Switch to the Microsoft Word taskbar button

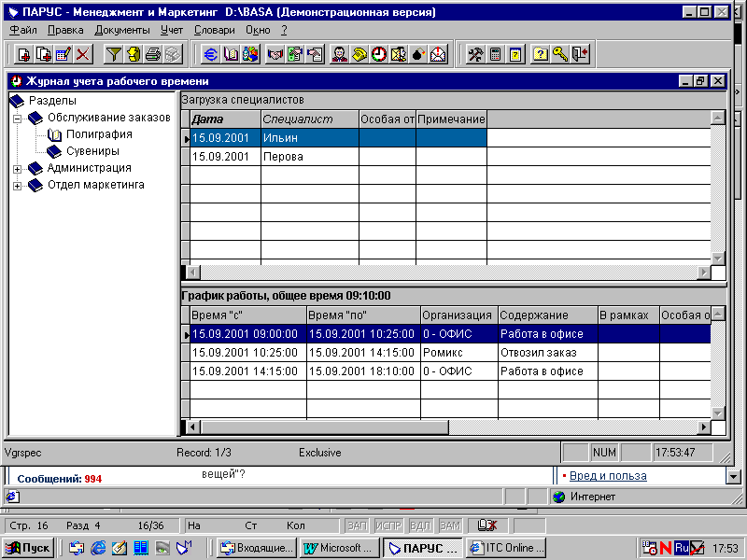[x=340, y=548]
